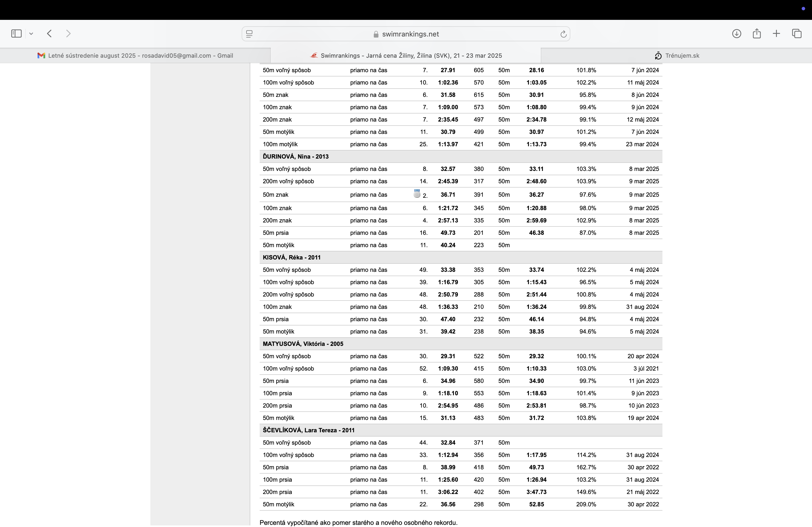The height and width of the screenshot is (527, 812).
Task: Reload the swimrankings page
Action: click(563, 34)
